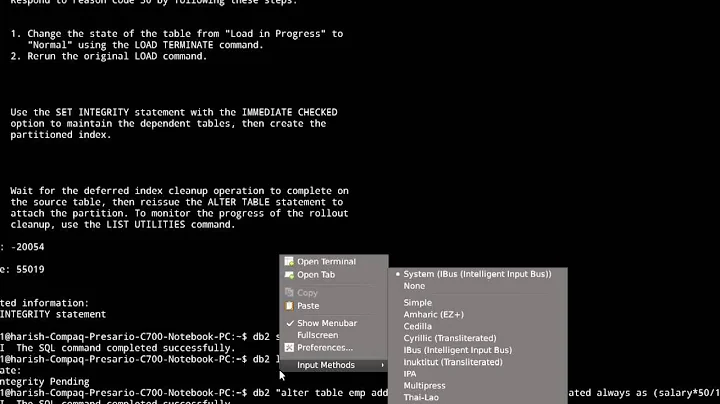
Task: Click the Open Terminal icon in context menu
Action: [x=289, y=262]
